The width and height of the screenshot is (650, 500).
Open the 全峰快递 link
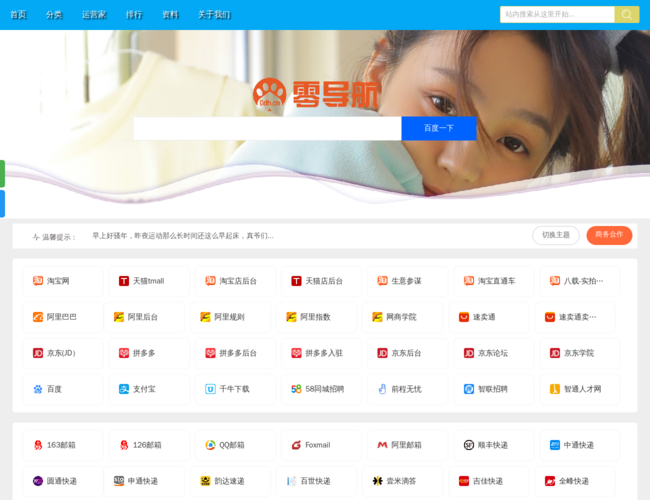(575, 481)
